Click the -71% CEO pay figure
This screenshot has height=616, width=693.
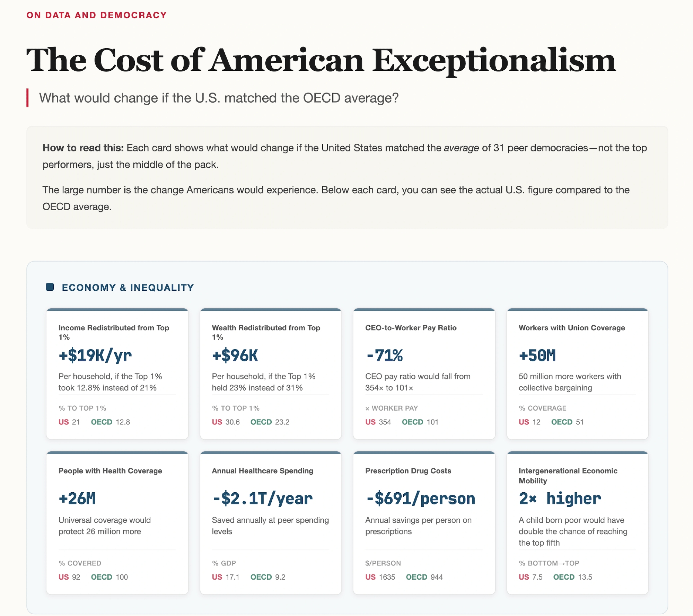[x=384, y=356]
